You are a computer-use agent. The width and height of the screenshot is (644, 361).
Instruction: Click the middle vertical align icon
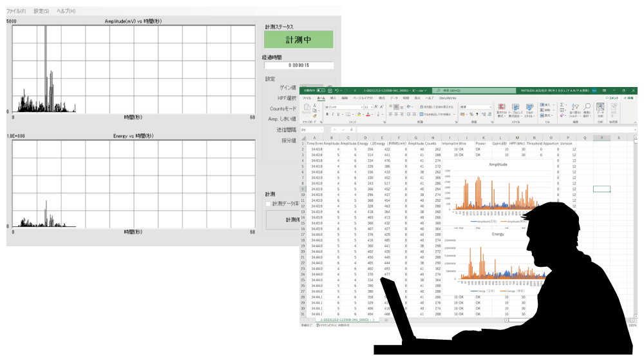coord(396,107)
